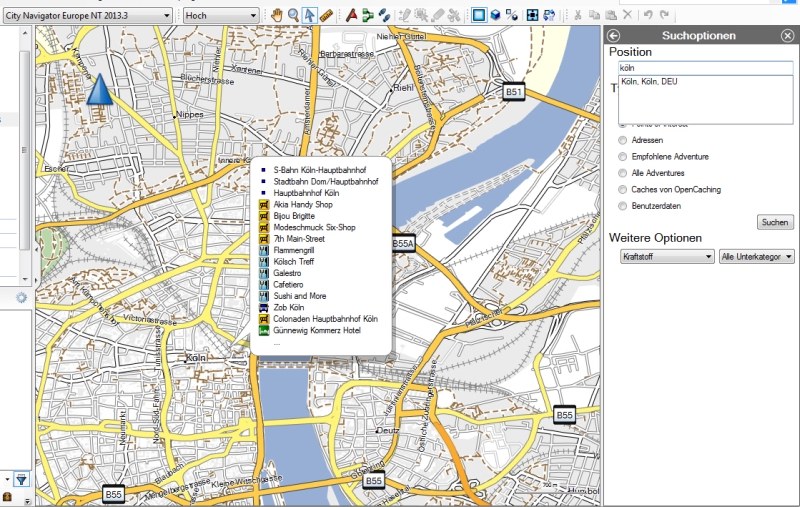The height and width of the screenshot is (507, 800).
Task: Go back using Suchoptionen back arrow
Action: click(614, 35)
